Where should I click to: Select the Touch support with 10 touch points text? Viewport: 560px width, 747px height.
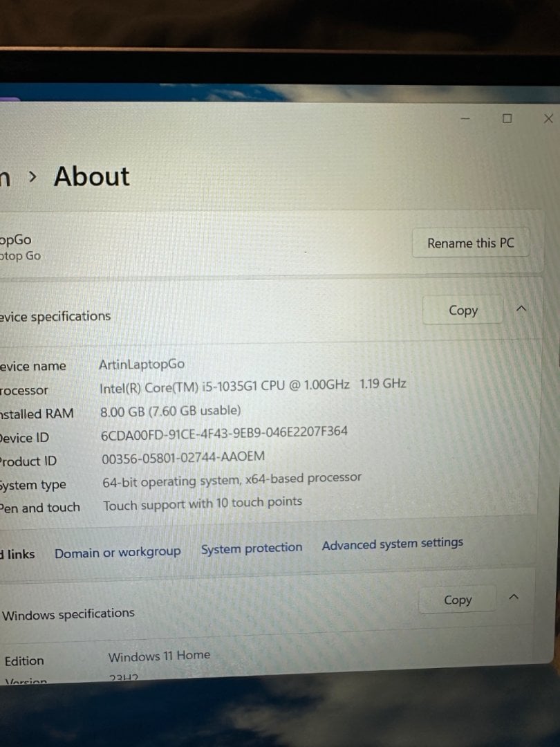tap(203, 504)
